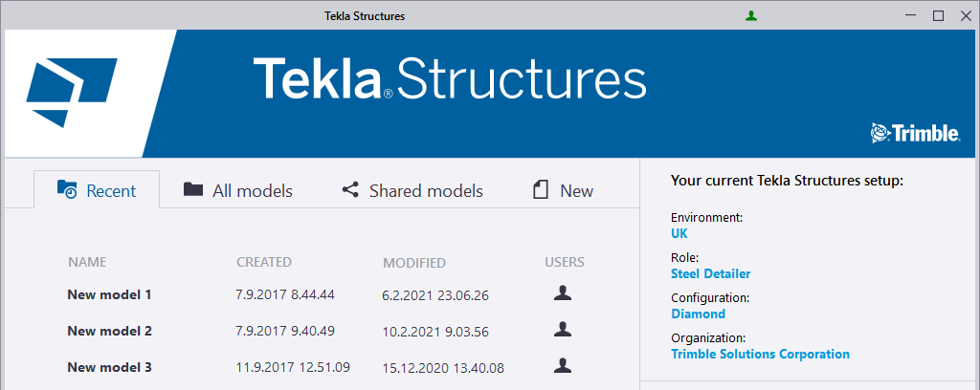Go to the New model tab

[564, 190]
